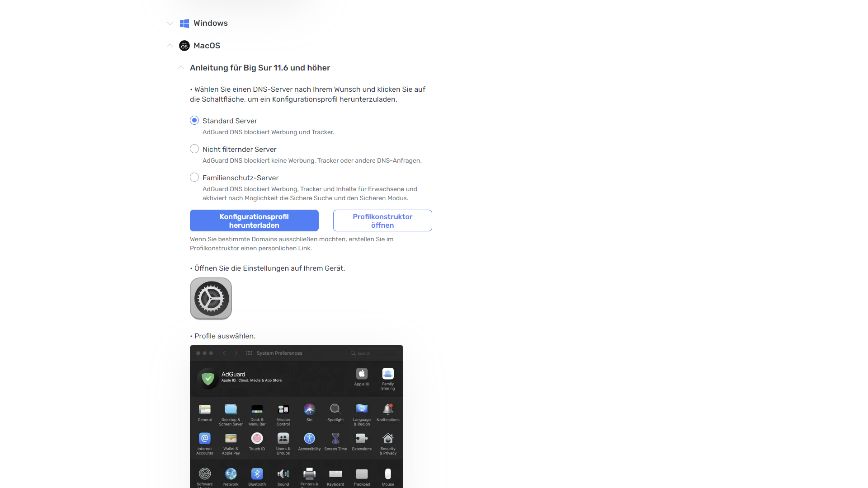Click the AdGuard green shield icon
Screen dimensions: 868x488
208,378
